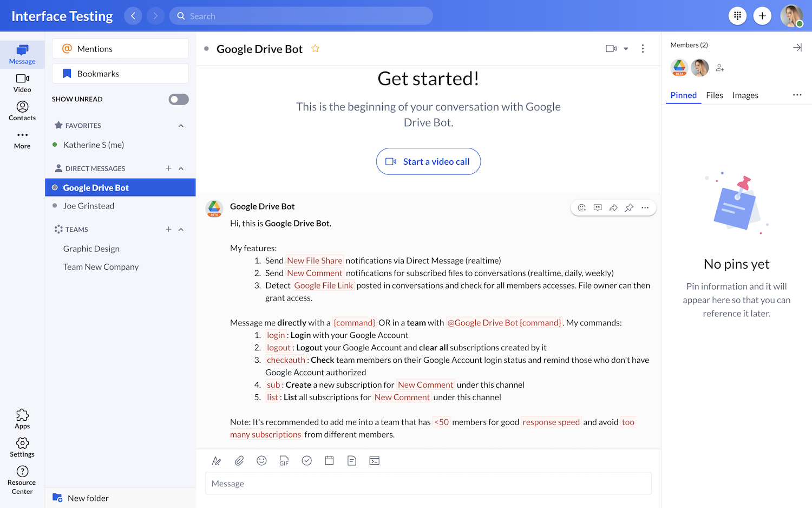This screenshot has width=812, height=508.
Task: Open the Video section in sidebar
Action: 22,83
